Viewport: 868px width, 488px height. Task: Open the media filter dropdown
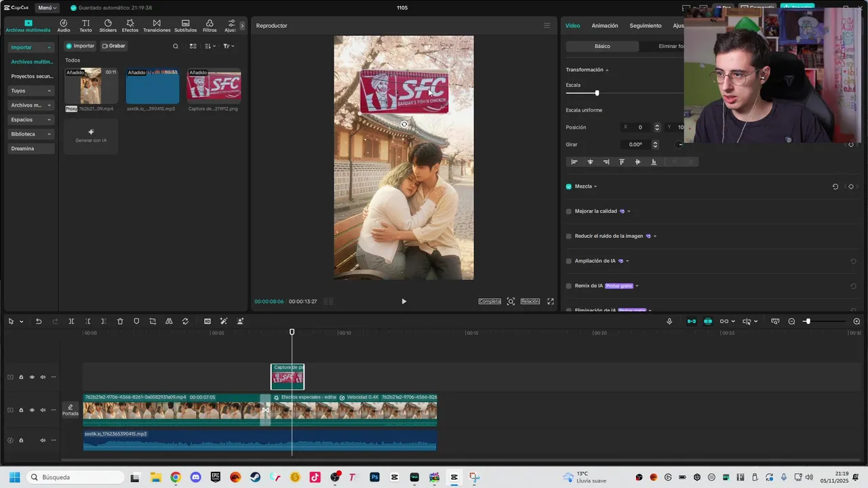click(x=229, y=46)
